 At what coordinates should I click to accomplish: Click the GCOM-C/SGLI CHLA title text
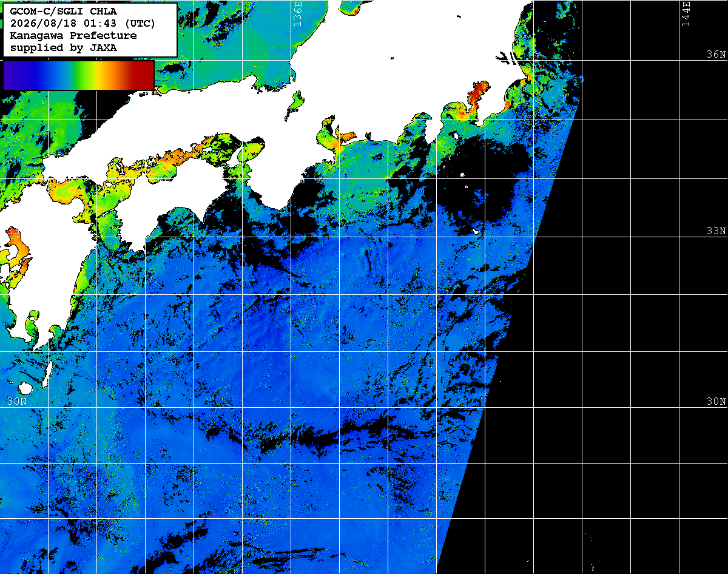(x=64, y=11)
